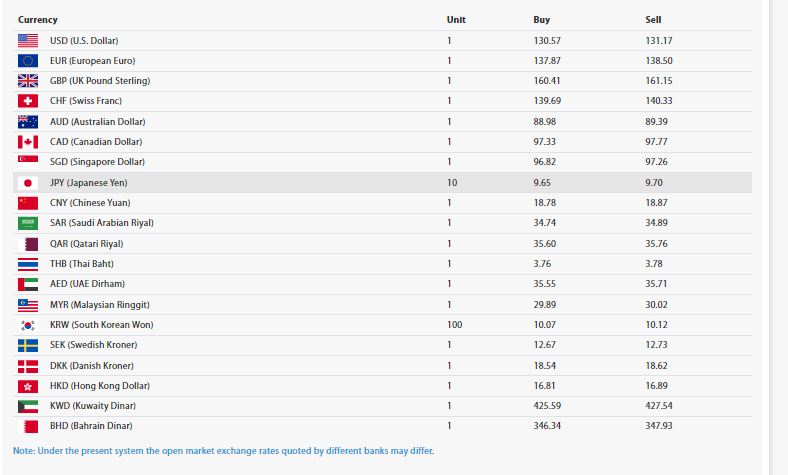The width and height of the screenshot is (788, 475).
Task: Click the Currency column header
Action: point(38,20)
